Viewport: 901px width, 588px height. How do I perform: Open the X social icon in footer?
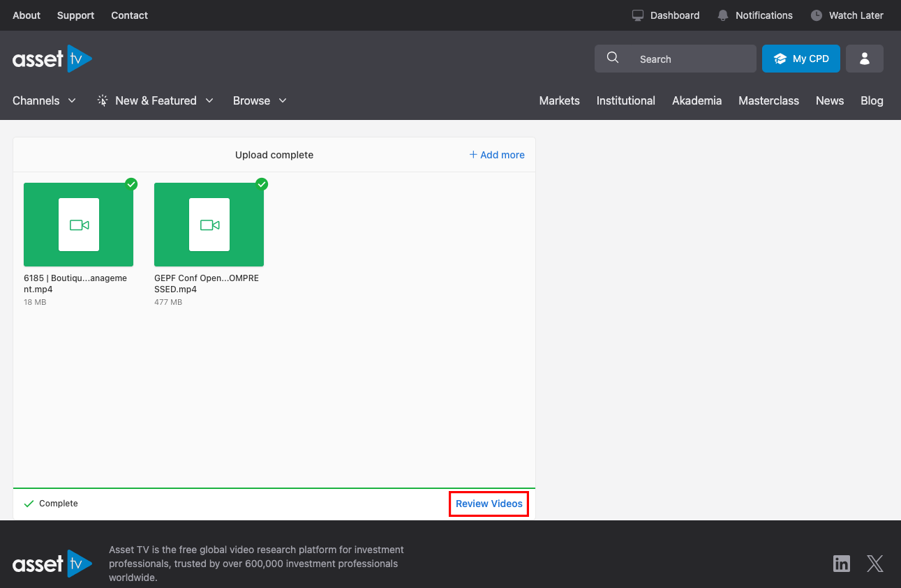click(874, 564)
